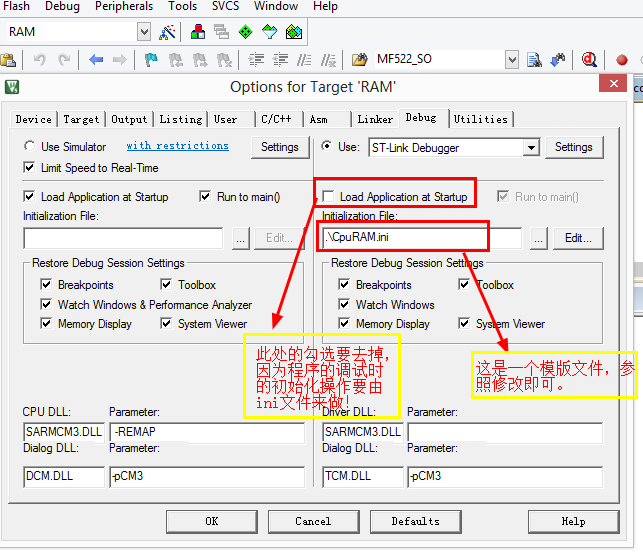Open Simulator Settings button
643x554 pixels.
(x=280, y=147)
